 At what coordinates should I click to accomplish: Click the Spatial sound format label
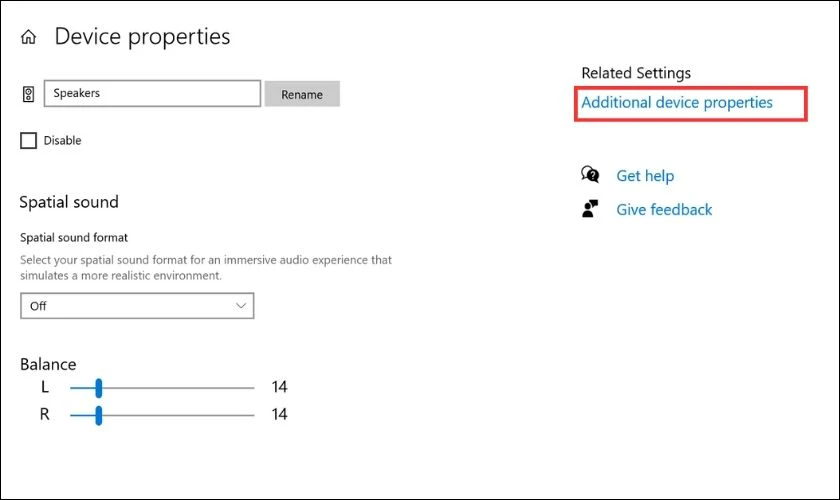click(74, 237)
